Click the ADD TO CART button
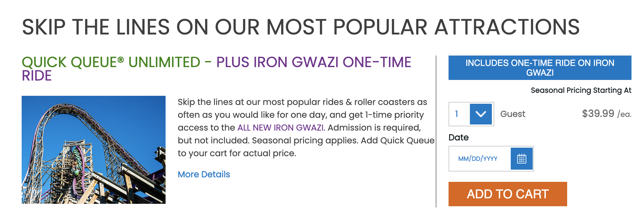Viewport: 644px width, 216px height. [508, 194]
